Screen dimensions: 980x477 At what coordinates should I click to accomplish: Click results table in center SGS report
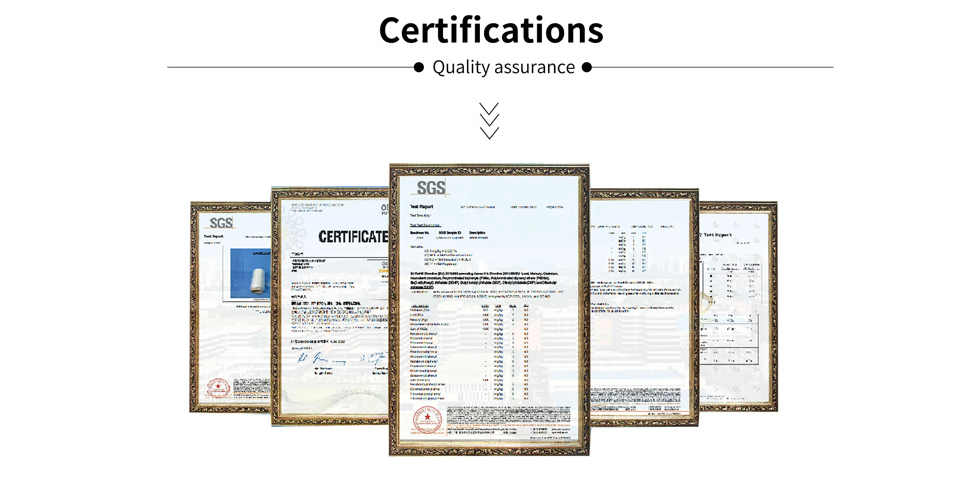pyautogui.click(x=469, y=352)
